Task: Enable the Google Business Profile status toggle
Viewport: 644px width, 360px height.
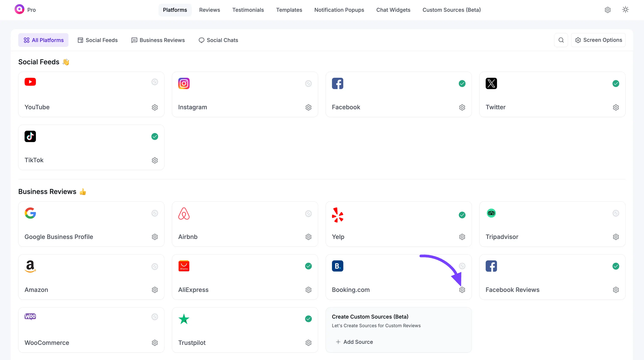Action: [x=155, y=213]
